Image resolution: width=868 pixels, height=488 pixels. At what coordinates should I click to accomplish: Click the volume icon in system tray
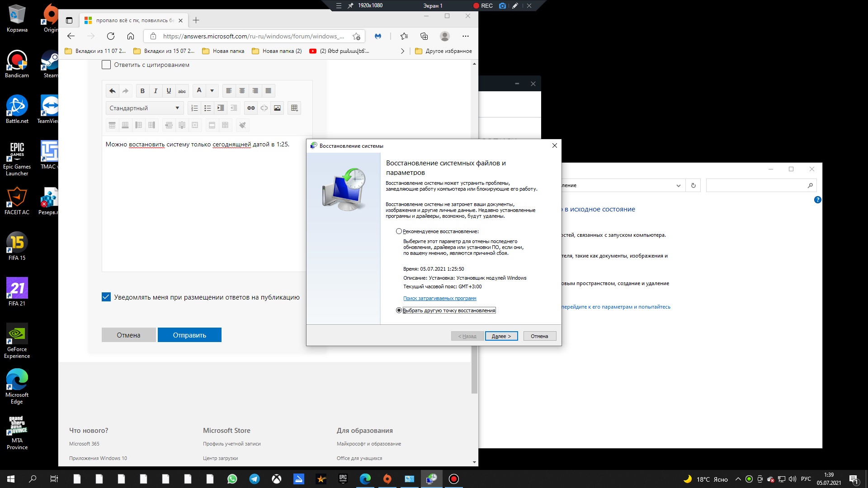point(792,479)
